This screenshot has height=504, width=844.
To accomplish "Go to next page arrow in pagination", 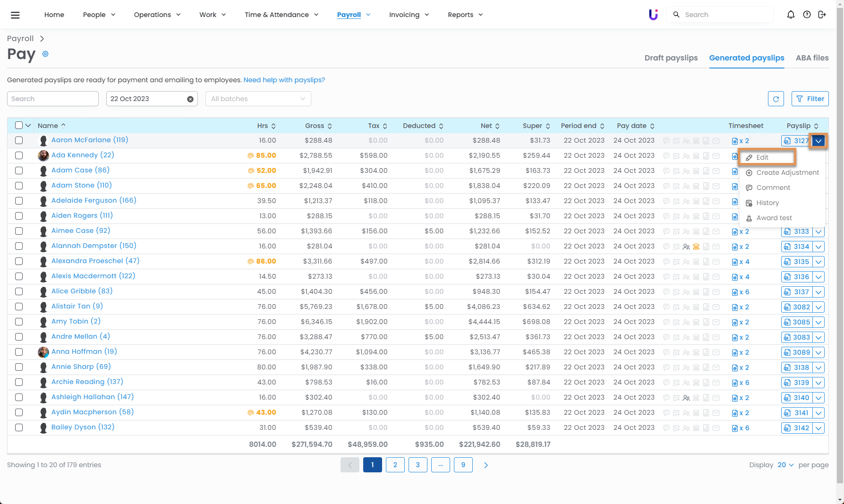I will [x=486, y=465].
